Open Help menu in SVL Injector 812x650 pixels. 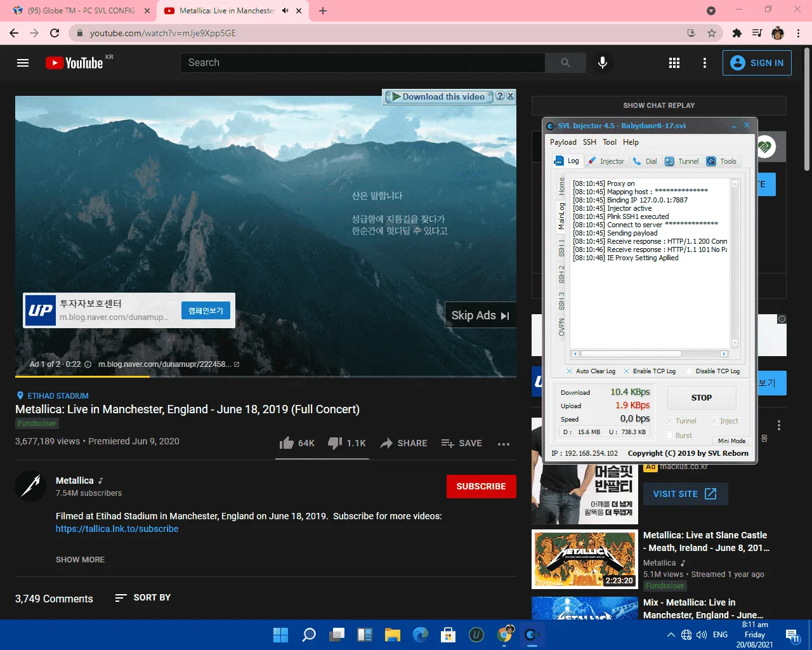(x=631, y=142)
